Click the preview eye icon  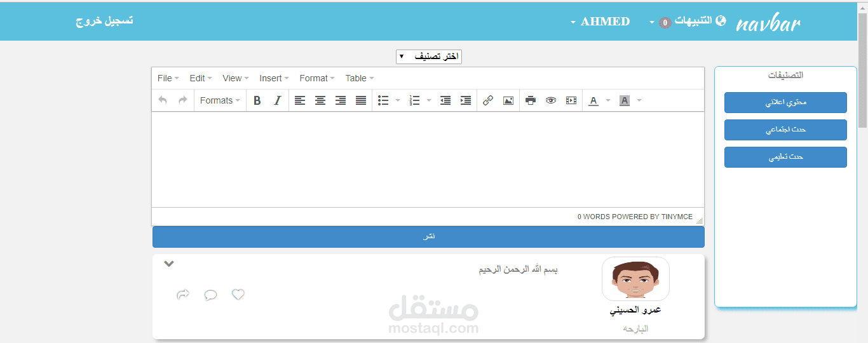click(x=551, y=100)
